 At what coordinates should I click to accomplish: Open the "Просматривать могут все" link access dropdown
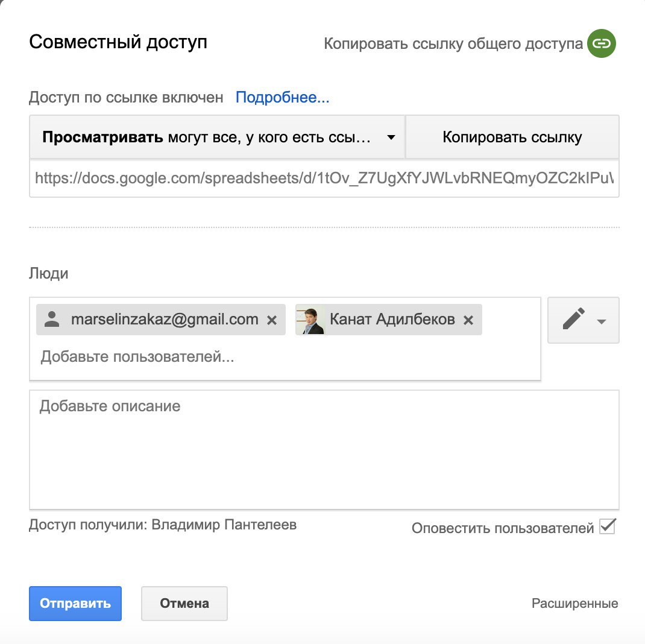217,137
